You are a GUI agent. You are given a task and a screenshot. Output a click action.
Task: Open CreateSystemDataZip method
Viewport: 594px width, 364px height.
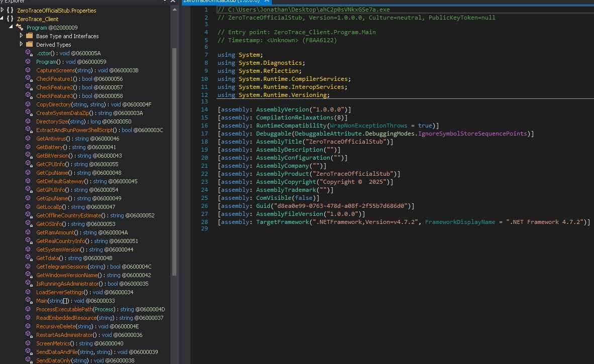pyautogui.click(x=89, y=113)
